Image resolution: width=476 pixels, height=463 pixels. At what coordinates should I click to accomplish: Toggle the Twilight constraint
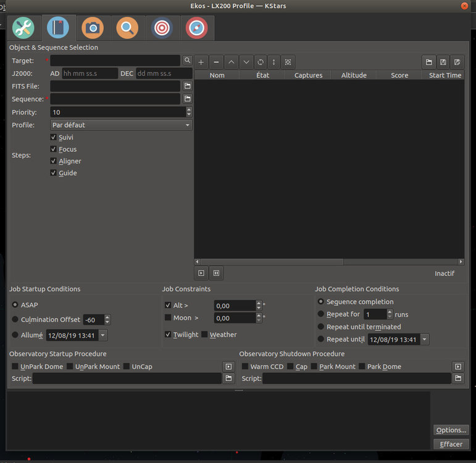[x=168, y=334]
